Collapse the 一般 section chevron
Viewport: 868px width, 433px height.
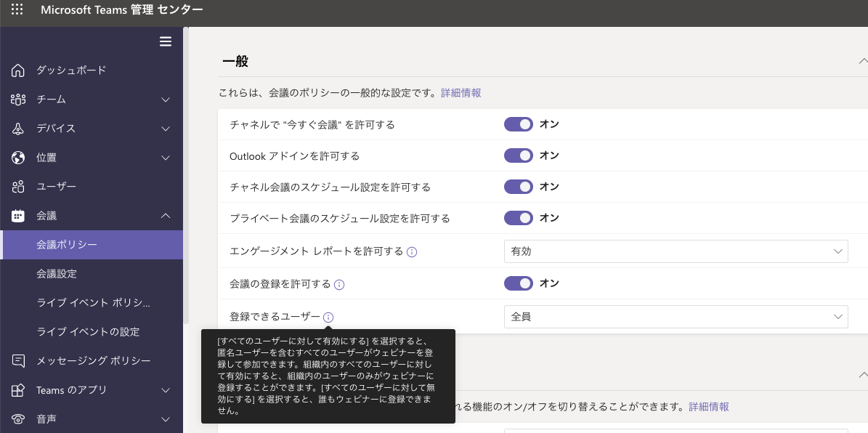tap(862, 61)
